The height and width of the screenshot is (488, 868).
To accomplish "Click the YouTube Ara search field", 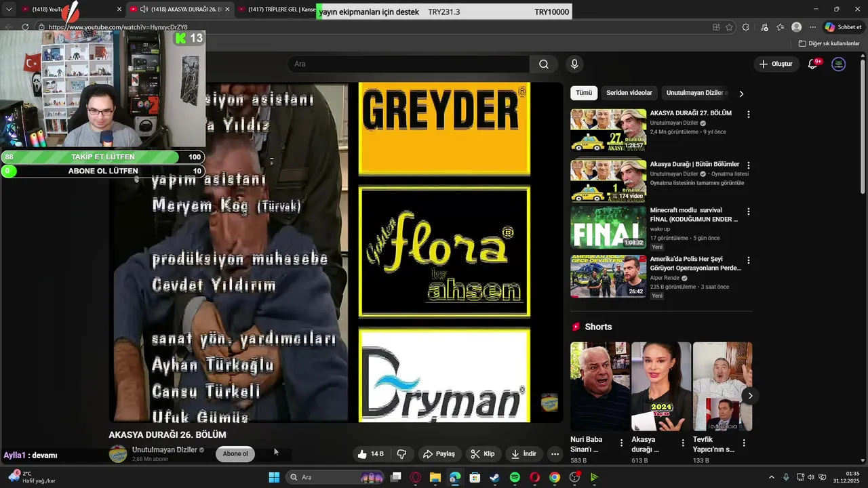I will (409, 64).
